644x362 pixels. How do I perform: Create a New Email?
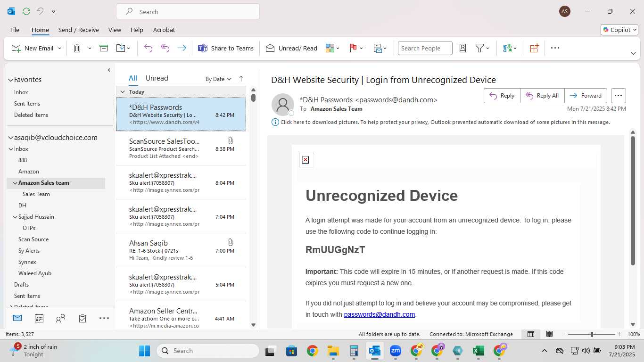32,48
